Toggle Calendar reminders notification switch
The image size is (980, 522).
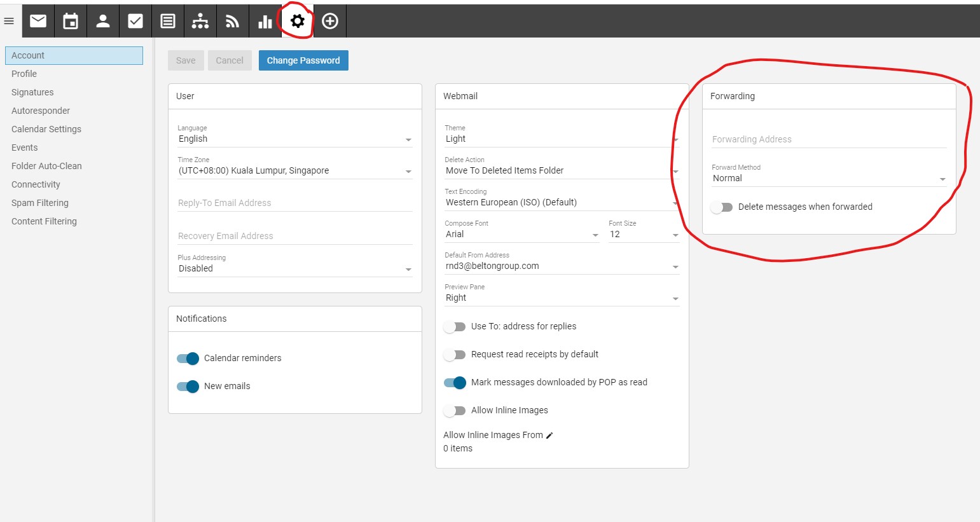point(188,358)
